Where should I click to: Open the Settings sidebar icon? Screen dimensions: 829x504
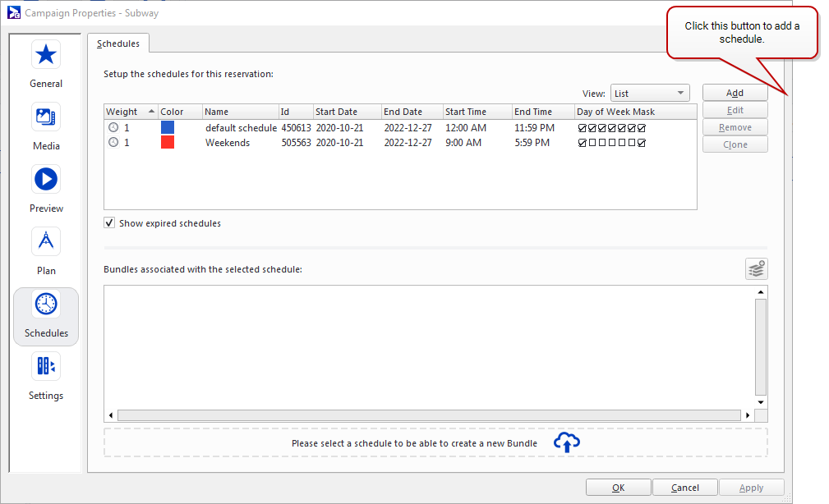[x=46, y=366]
